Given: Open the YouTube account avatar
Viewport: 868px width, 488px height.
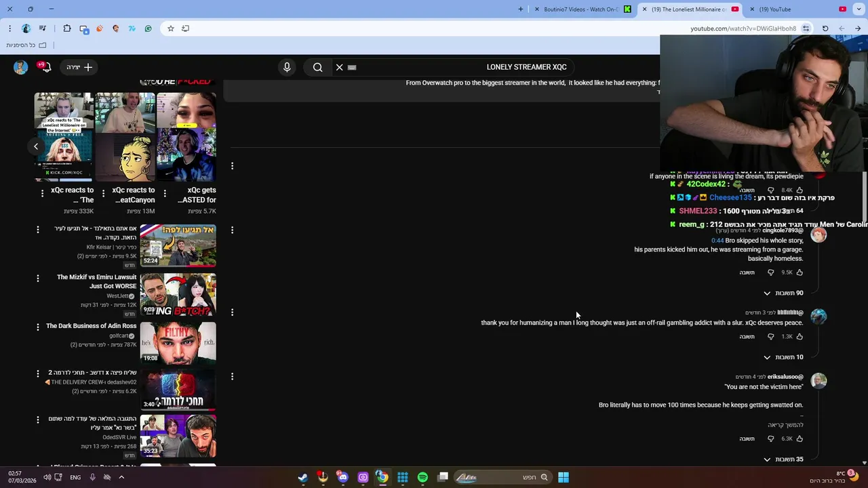Looking at the screenshot, I should [20, 67].
